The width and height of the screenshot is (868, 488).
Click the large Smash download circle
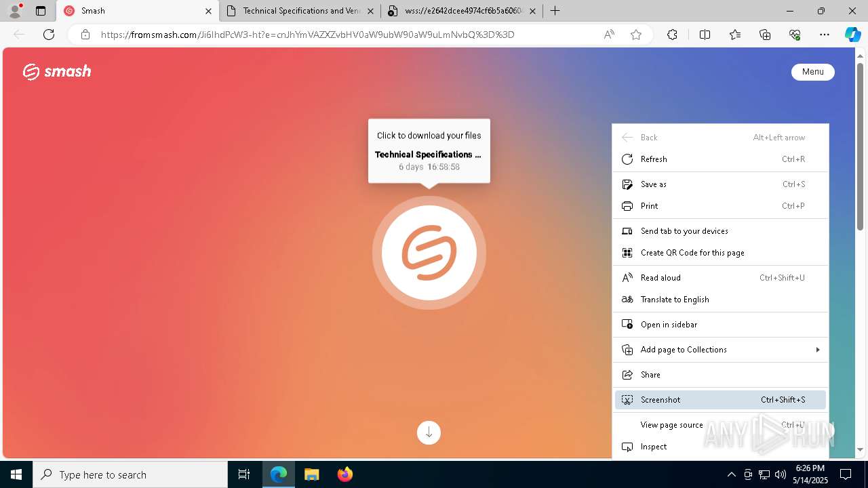429,253
